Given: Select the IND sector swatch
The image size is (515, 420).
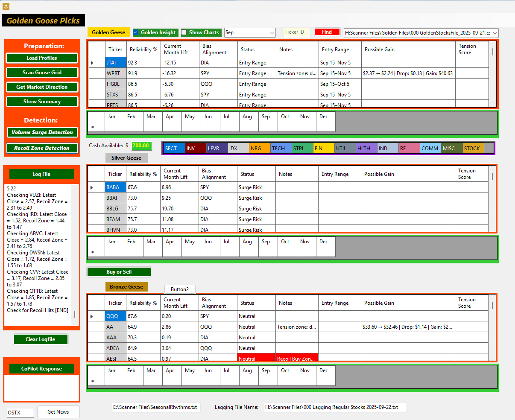Looking at the screenshot, I should point(388,149).
